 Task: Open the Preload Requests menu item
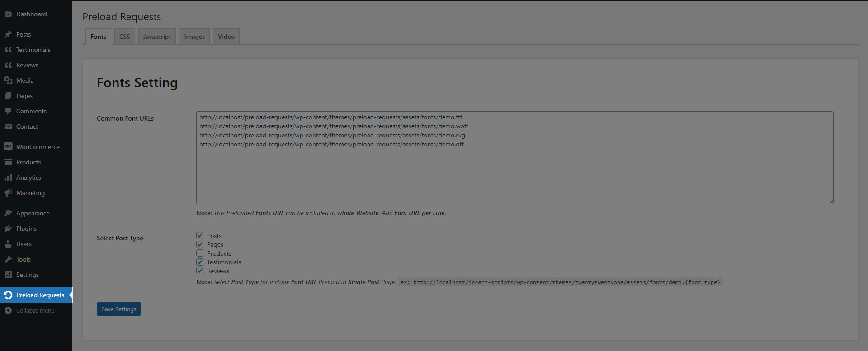(x=36, y=295)
